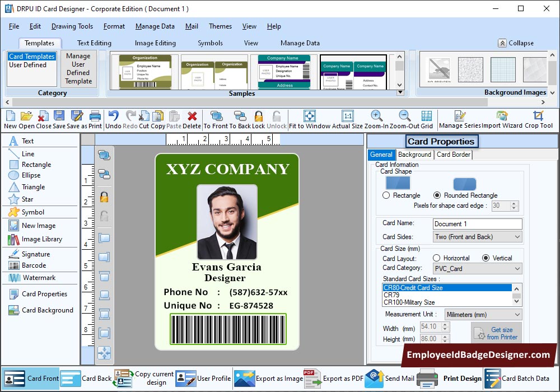
Task: Collapse the ribbon panel
Action: coord(516,43)
